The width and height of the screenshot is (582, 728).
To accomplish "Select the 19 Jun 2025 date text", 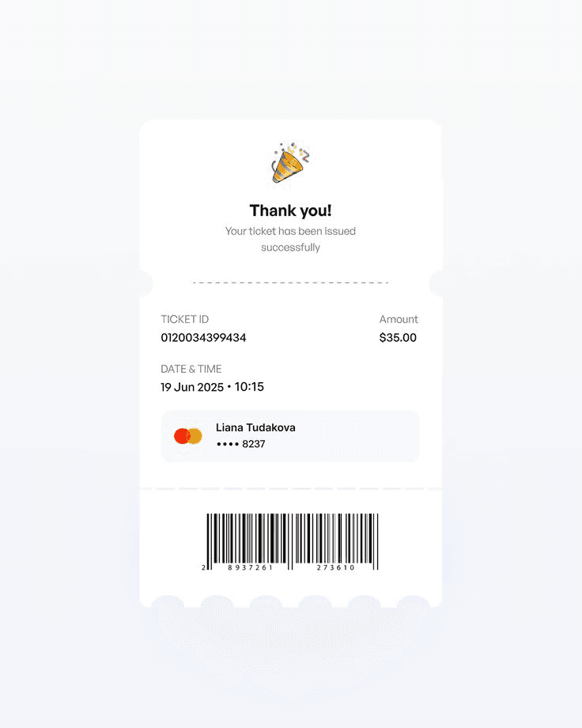I will tap(192, 387).
